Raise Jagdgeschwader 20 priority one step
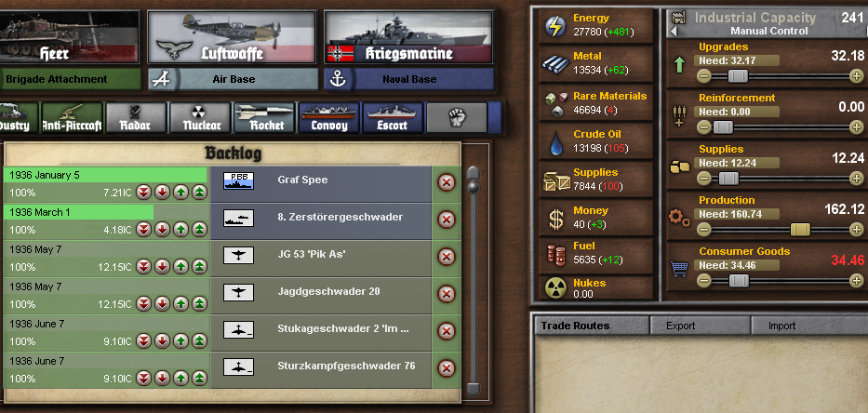 click(181, 304)
